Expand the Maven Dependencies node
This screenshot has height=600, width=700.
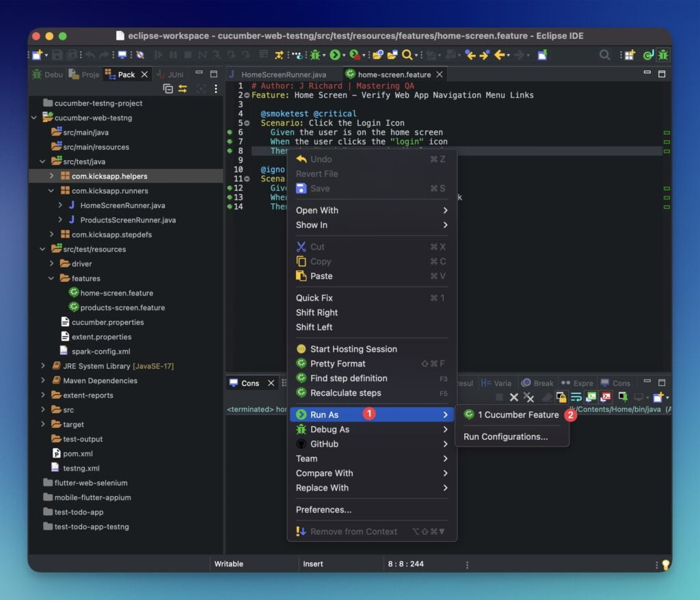point(43,380)
